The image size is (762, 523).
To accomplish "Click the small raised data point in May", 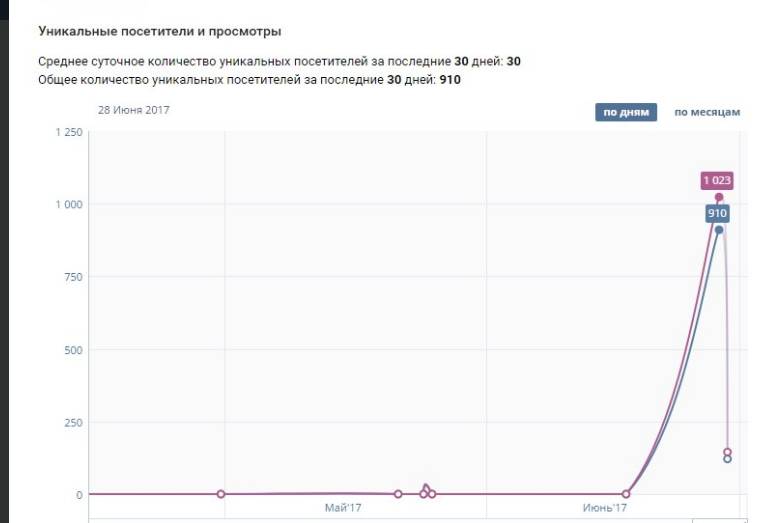I will tap(426, 488).
